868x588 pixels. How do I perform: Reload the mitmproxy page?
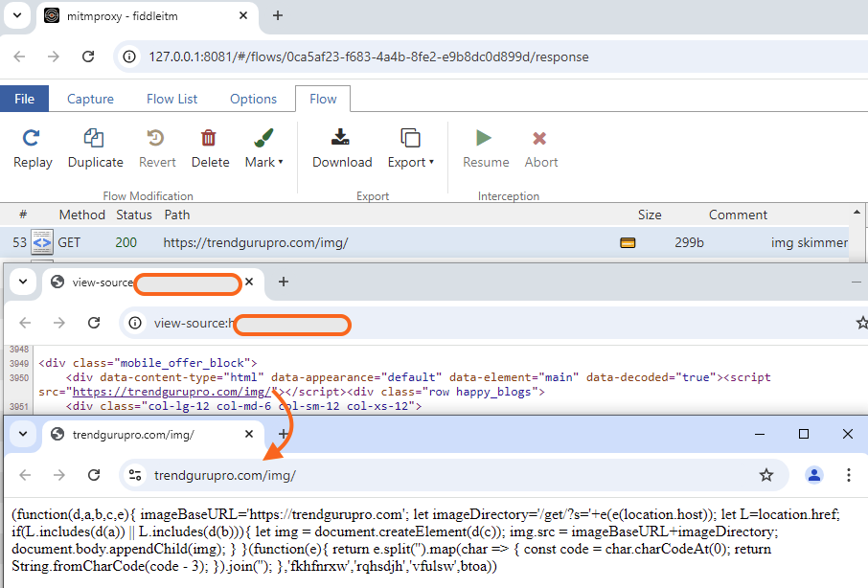click(x=88, y=57)
